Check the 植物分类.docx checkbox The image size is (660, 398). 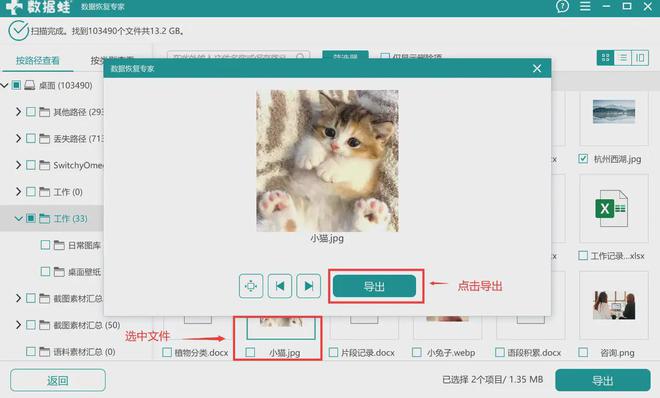click(167, 352)
